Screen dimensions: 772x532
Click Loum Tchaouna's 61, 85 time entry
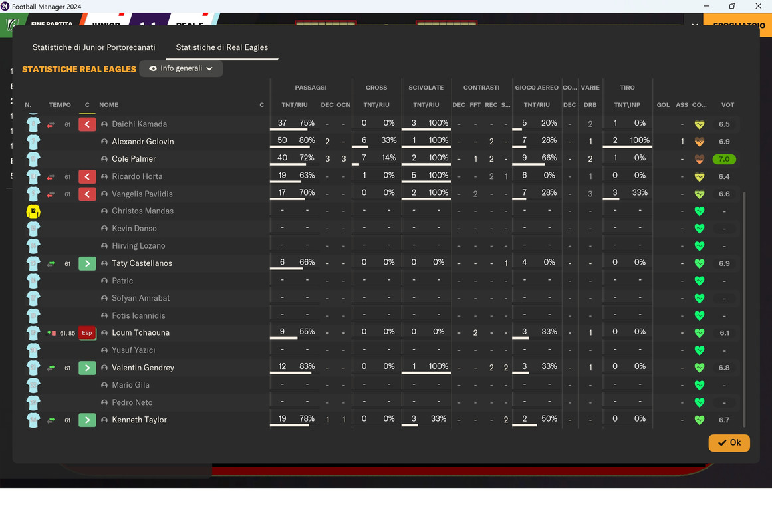(67, 333)
